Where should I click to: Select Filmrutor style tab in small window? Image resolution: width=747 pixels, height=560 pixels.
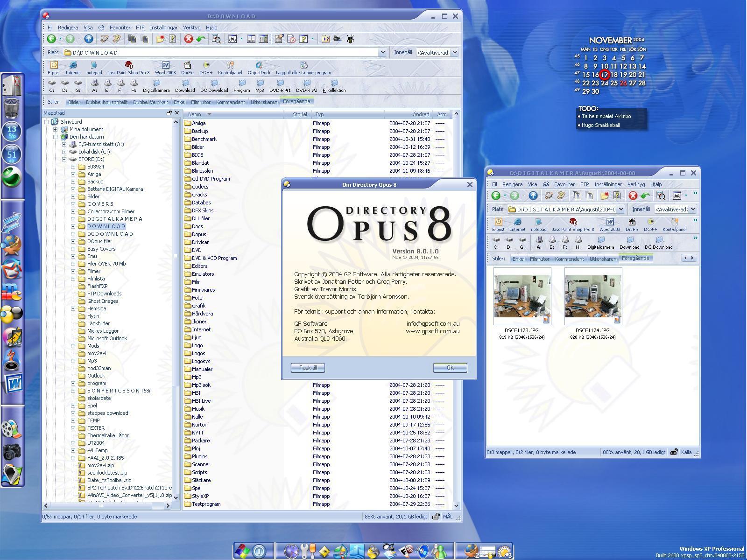click(539, 259)
